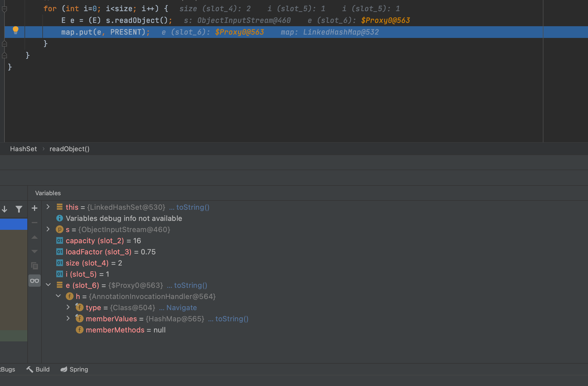
Task: Click fold end marker at method's closing brace
Action: coord(4,55)
